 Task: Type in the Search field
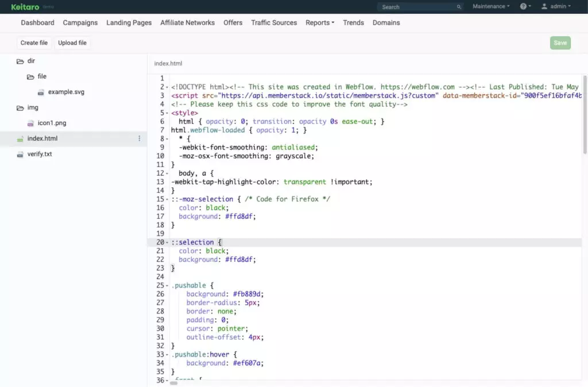(x=416, y=7)
